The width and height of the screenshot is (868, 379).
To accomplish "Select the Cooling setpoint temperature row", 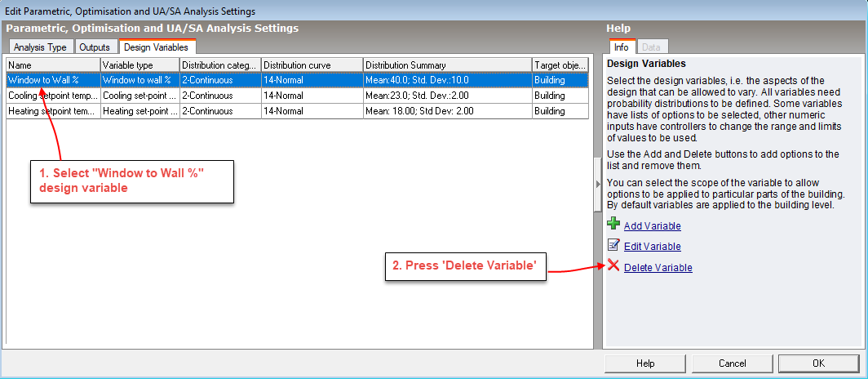I will [x=53, y=96].
